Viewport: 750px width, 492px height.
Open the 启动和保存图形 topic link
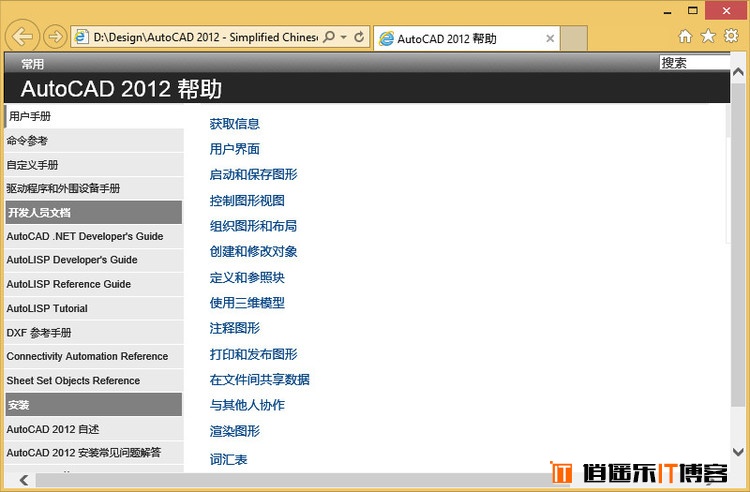point(254,175)
